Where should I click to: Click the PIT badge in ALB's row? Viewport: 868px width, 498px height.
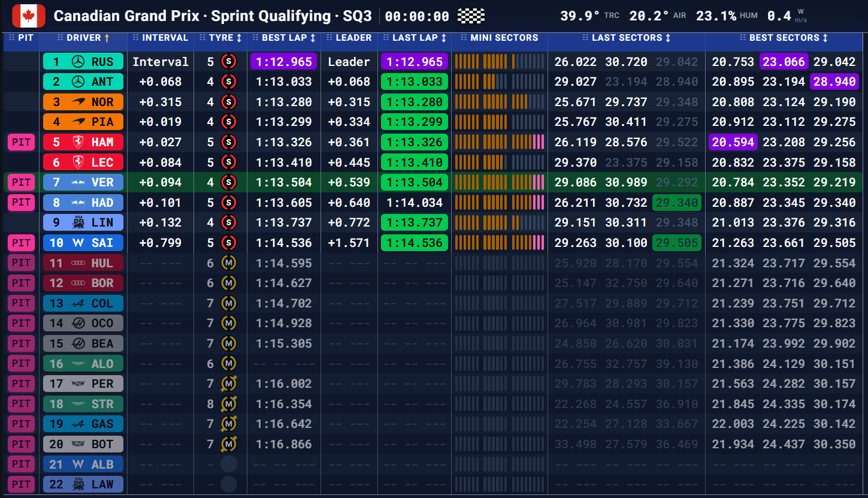[x=21, y=464]
